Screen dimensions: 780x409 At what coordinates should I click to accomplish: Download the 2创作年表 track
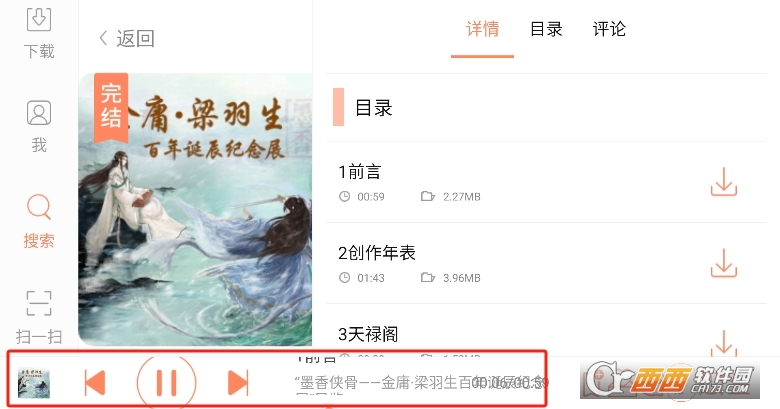[723, 263]
